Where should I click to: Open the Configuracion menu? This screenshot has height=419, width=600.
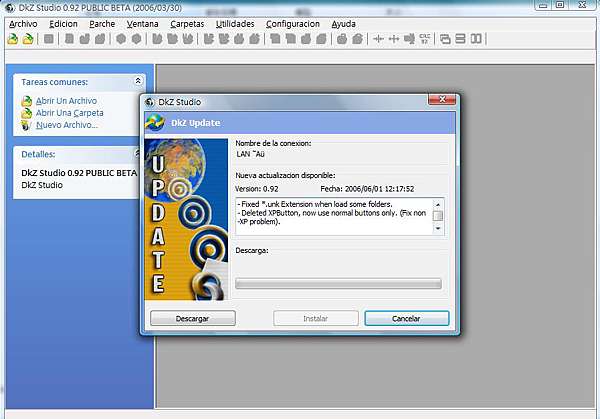(x=293, y=24)
